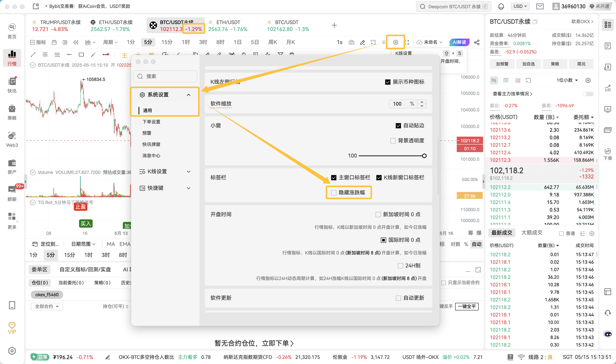Enable 背景透明度 checkbox
The image size is (616, 364).
pos(393,141)
